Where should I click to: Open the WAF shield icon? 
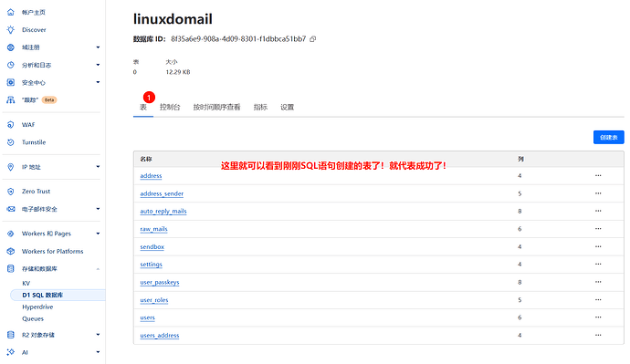point(11,125)
